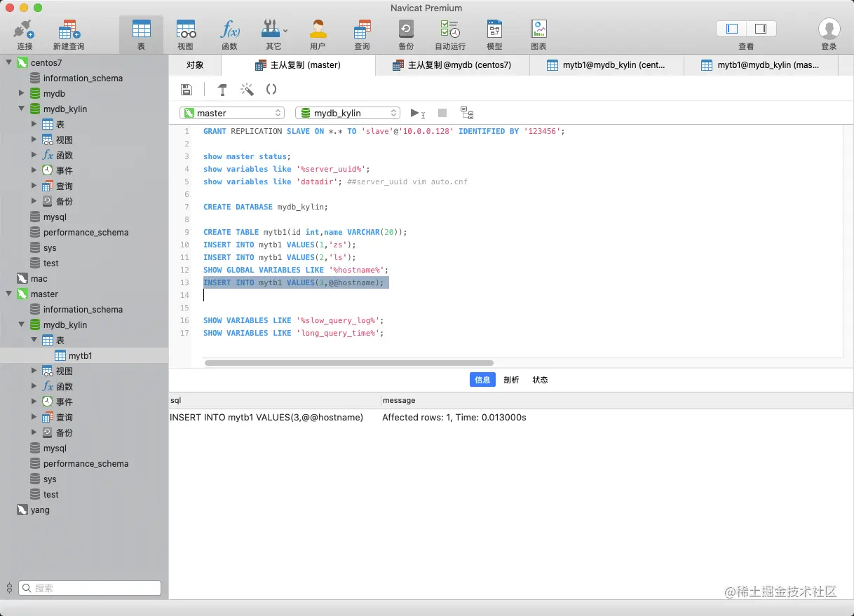854x616 pixels.
Task: Click the message column header
Action: pos(617,400)
